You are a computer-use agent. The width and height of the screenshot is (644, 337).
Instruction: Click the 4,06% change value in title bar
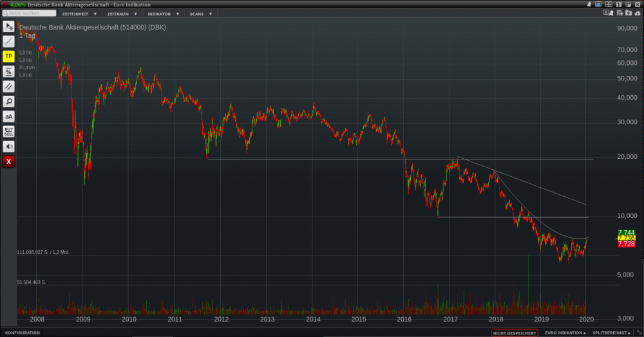click(x=17, y=5)
